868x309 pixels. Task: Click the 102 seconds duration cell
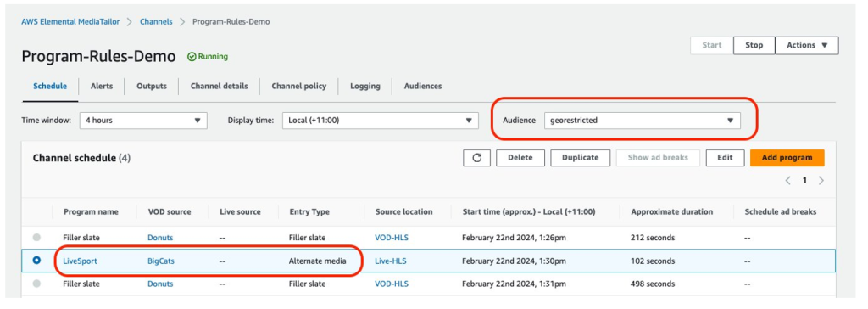tap(653, 261)
